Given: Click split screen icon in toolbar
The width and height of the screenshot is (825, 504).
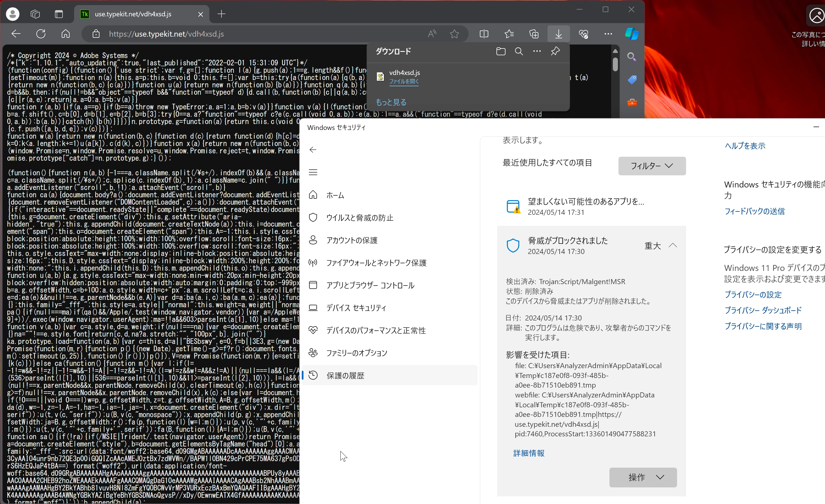Looking at the screenshot, I should (x=484, y=34).
